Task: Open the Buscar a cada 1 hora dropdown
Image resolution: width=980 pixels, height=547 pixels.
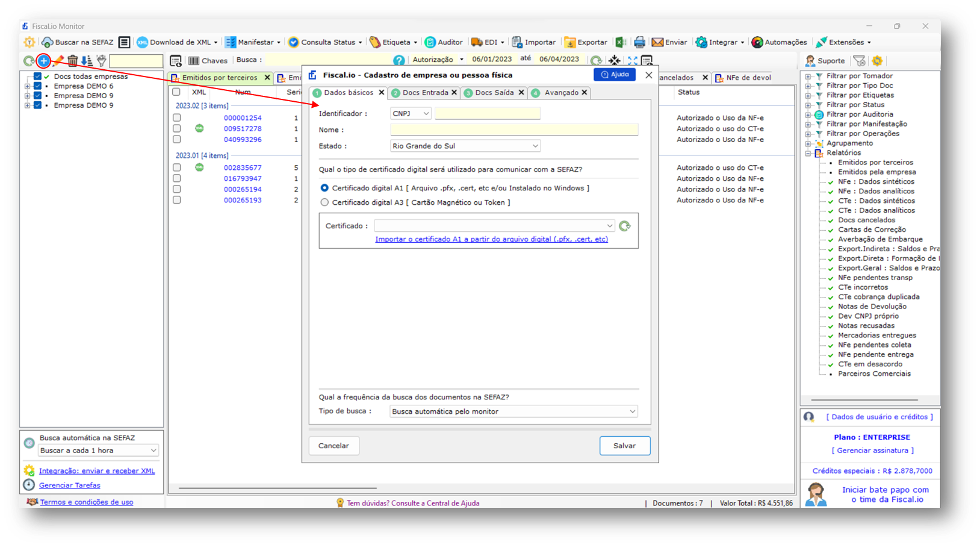Action: tap(98, 451)
